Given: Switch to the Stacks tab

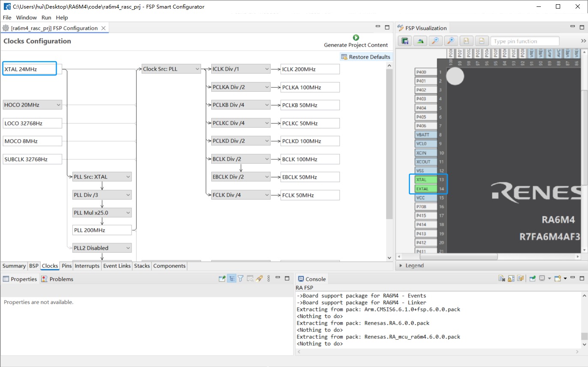Looking at the screenshot, I should click(142, 266).
